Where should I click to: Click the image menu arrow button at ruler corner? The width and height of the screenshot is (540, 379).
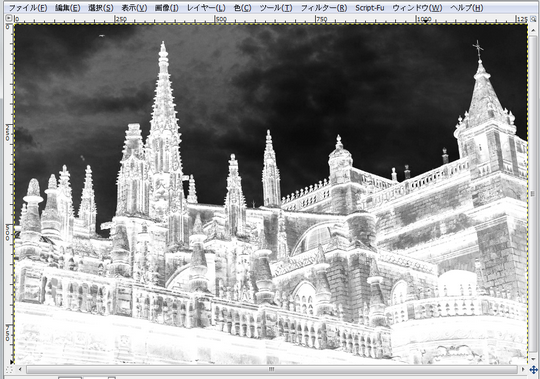(9, 18)
